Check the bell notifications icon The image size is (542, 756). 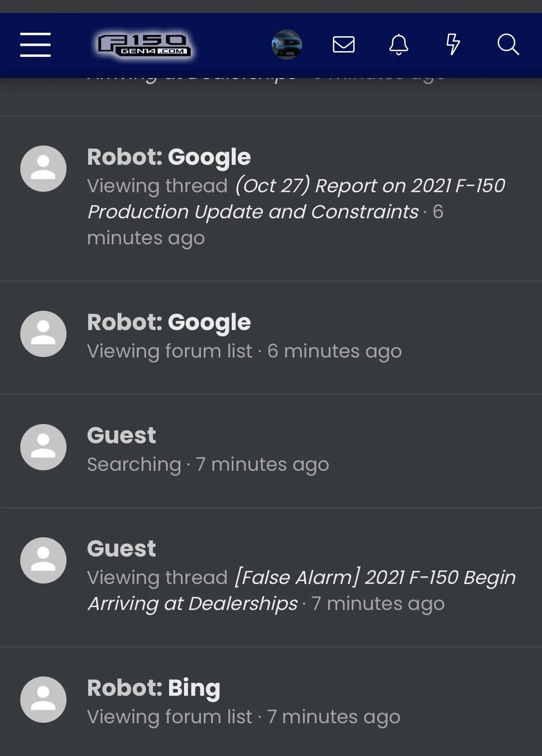point(398,45)
